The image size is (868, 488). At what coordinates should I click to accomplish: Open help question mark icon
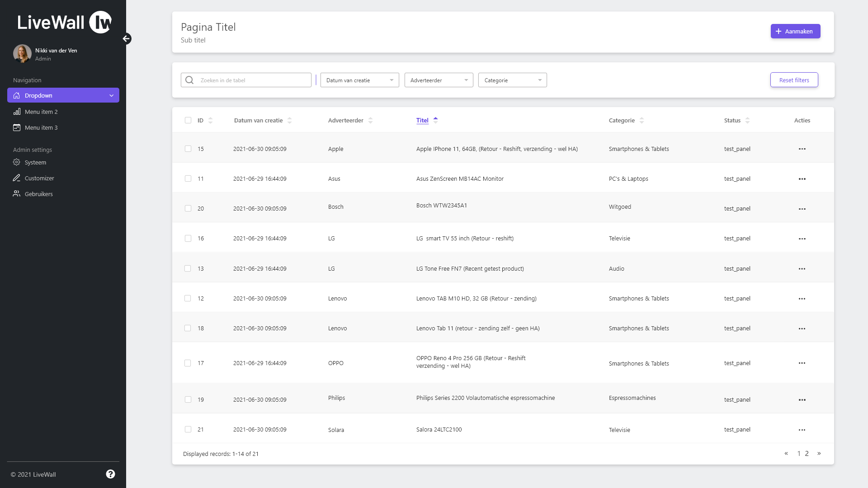click(110, 474)
